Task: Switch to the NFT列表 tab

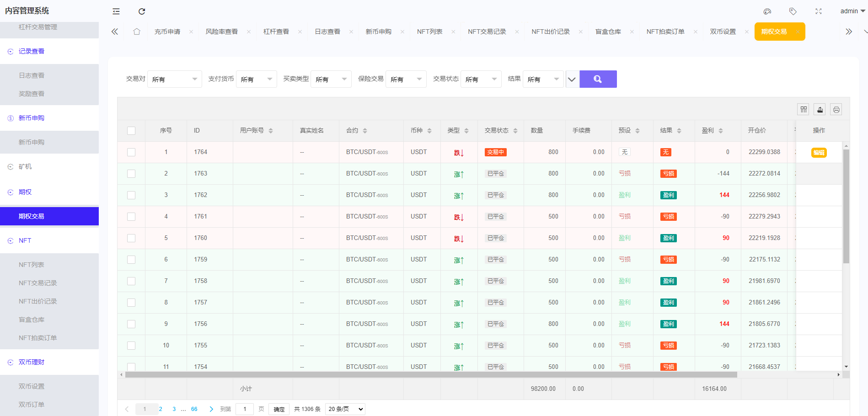Action: [430, 31]
